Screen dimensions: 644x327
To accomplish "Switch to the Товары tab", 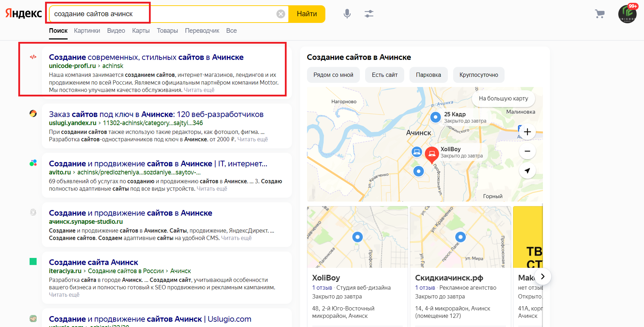I will tap(167, 31).
